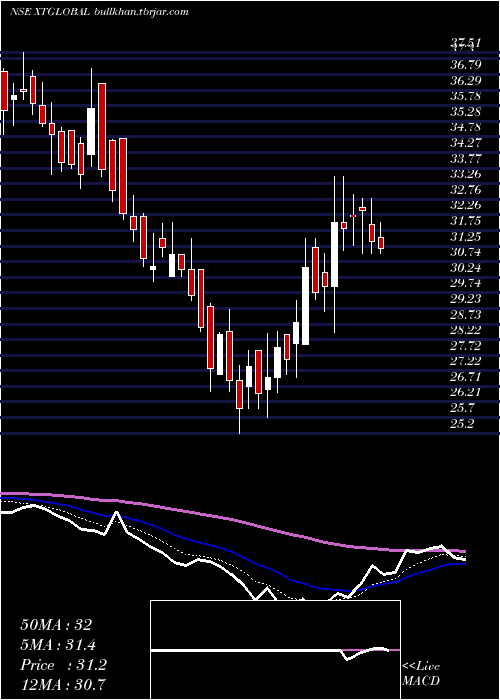This screenshot has width=500, height=700.
Task: Select the 34.27 price axis label
Action: pos(465,143)
